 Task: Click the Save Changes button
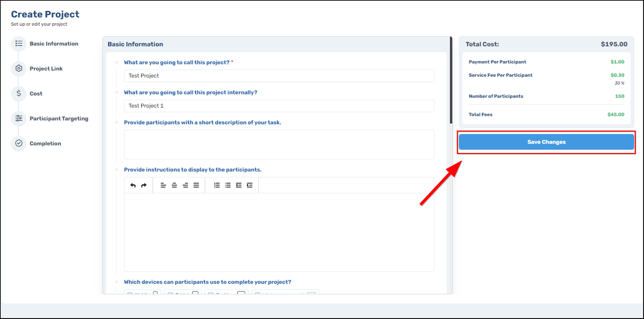(546, 142)
